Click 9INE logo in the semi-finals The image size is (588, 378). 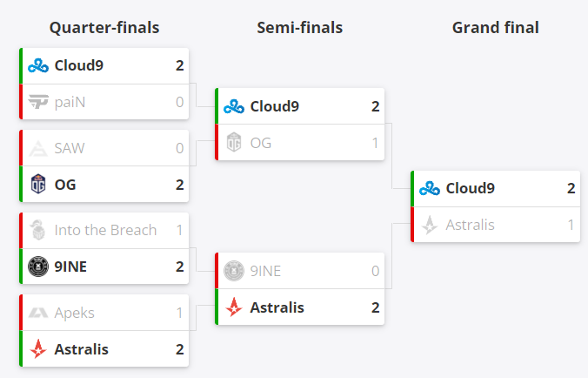234,271
